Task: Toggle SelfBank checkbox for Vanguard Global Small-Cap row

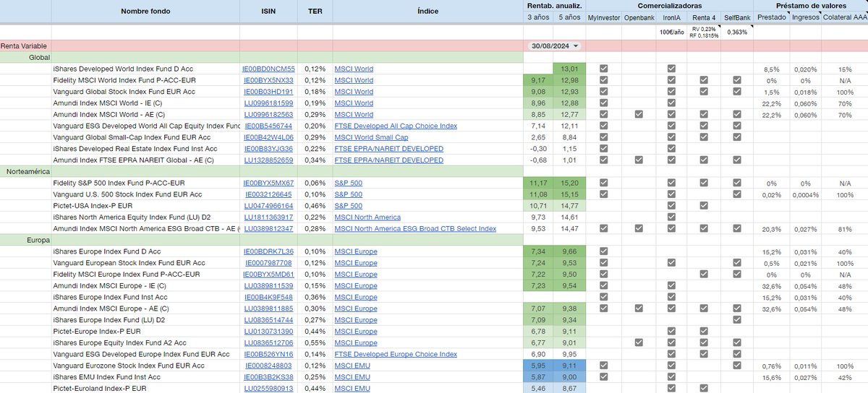Action: [x=737, y=137]
